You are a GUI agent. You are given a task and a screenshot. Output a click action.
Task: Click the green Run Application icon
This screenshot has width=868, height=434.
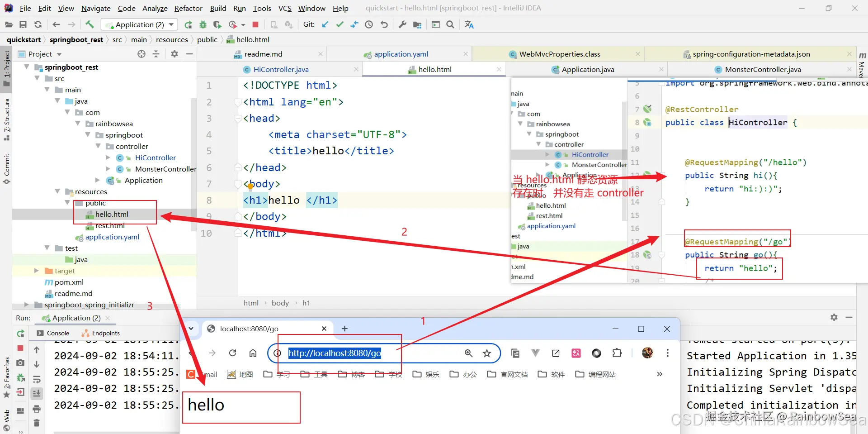[188, 24]
